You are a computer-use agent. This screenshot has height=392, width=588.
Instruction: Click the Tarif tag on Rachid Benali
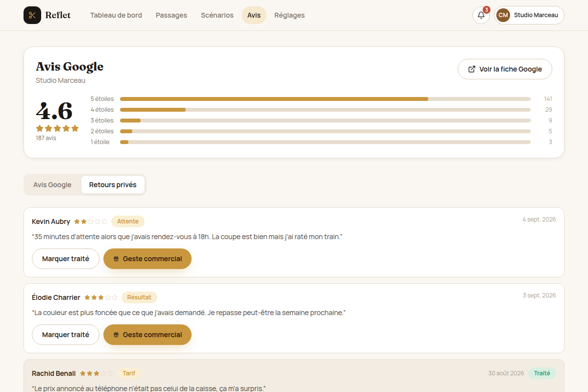[129, 373]
